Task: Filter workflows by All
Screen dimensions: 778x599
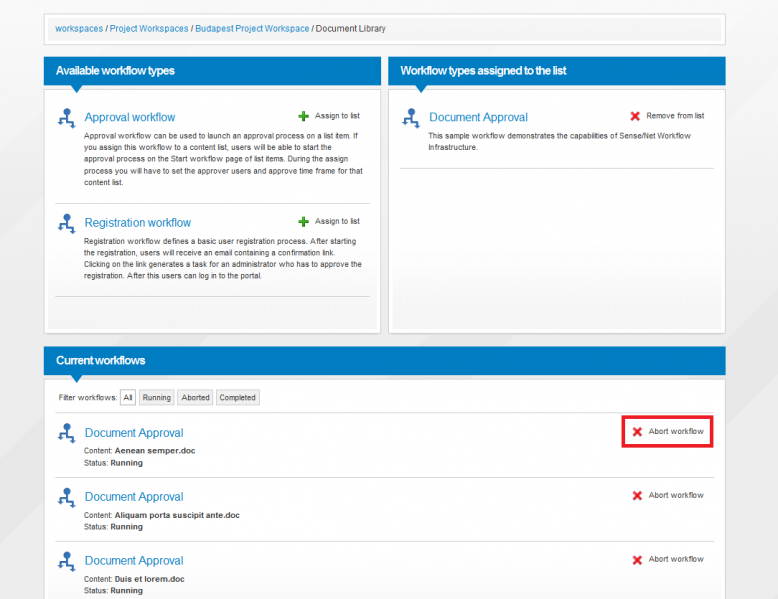Action: (x=128, y=398)
